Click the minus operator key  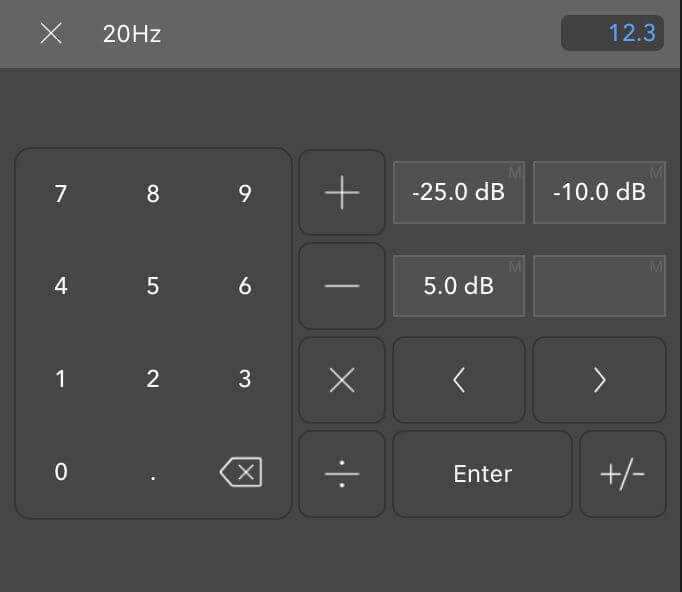342,286
